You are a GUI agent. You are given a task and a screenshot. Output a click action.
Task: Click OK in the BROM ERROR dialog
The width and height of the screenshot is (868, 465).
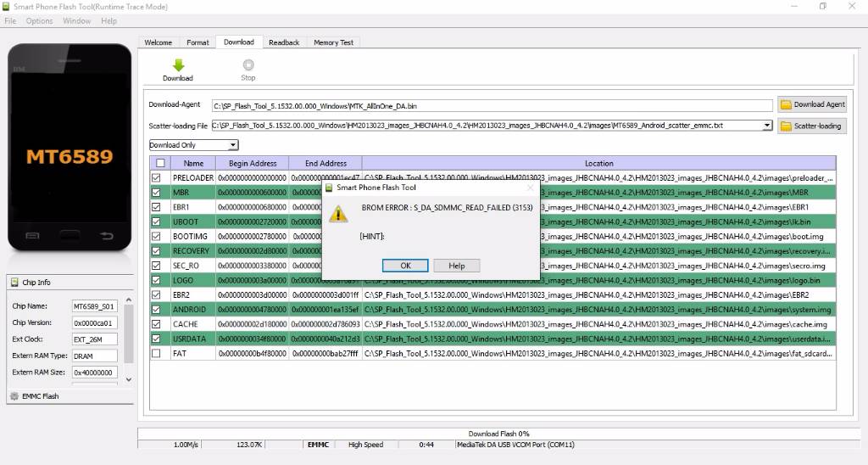click(x=404, y=266)
